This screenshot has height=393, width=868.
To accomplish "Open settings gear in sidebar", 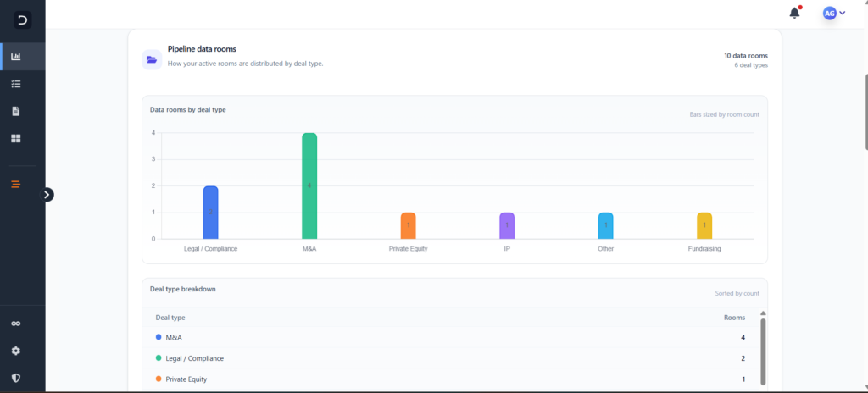I will (16, 351).
